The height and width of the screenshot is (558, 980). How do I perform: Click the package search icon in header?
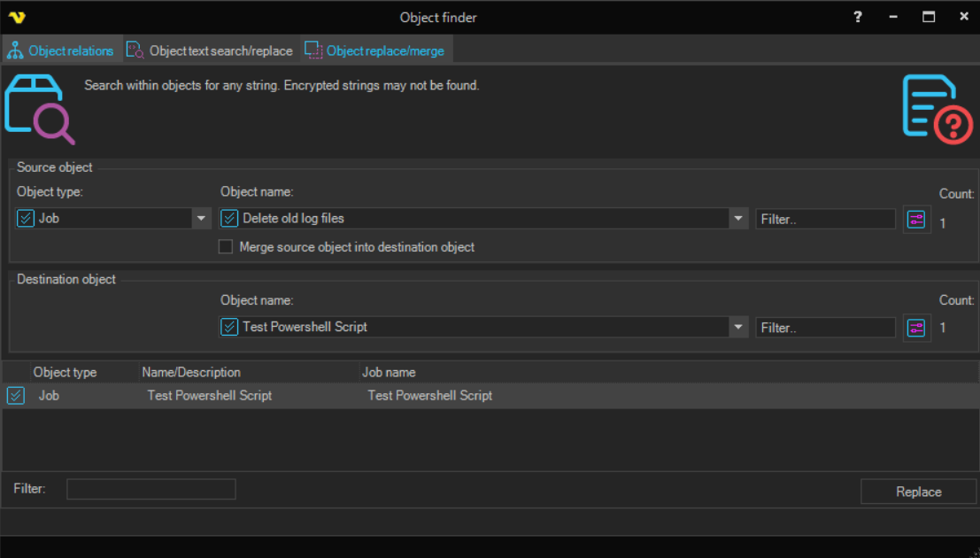tap(40, 110)
